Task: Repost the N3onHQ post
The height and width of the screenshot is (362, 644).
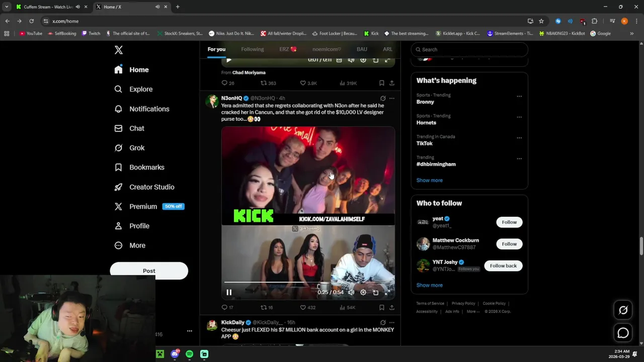Action: click(x=267, y=307)
